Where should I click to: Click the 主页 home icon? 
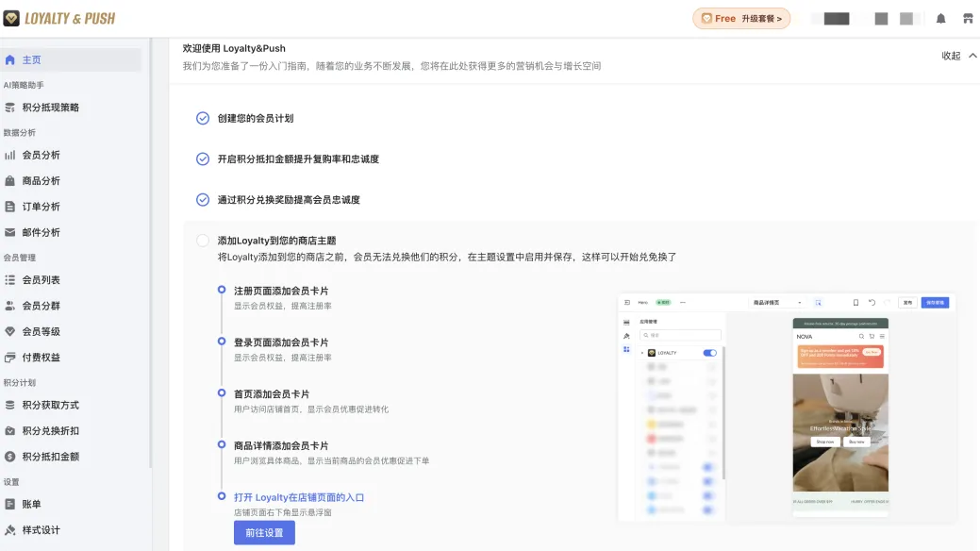click(10, 60)
